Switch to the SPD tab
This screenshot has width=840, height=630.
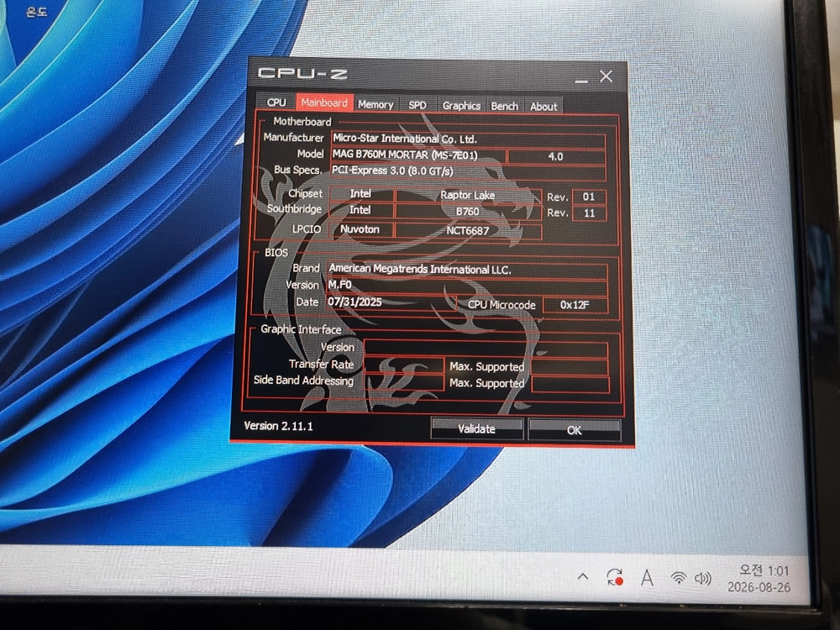pos(417,105)
